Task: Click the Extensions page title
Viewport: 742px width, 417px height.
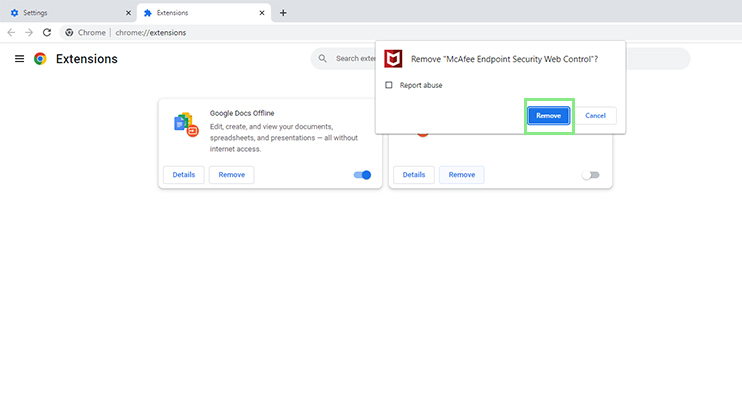Action: (87, 59)
